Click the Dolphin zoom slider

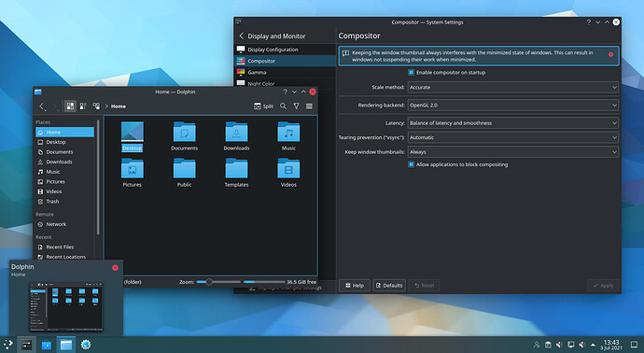tap(218, 282)
